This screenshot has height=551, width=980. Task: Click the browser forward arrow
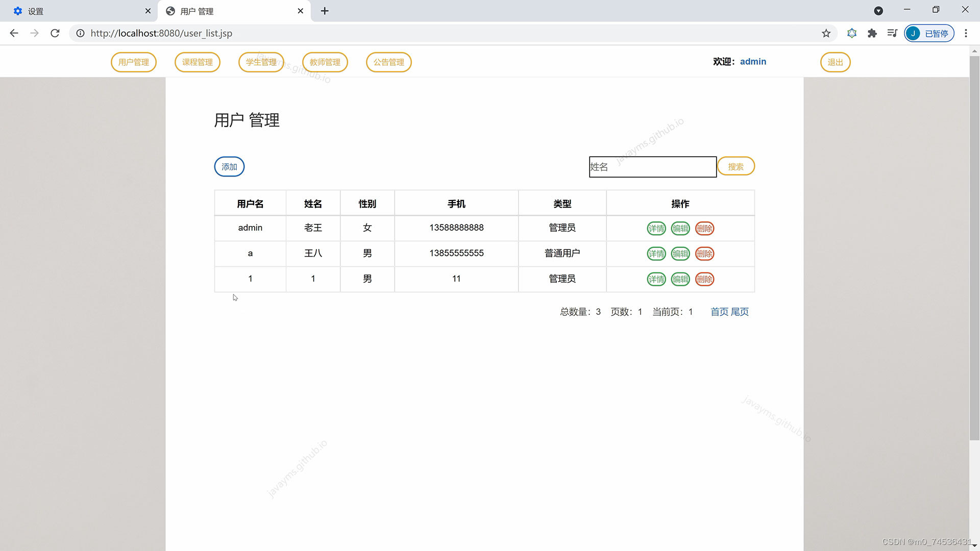pyautogui.click(x=34, y=33)
